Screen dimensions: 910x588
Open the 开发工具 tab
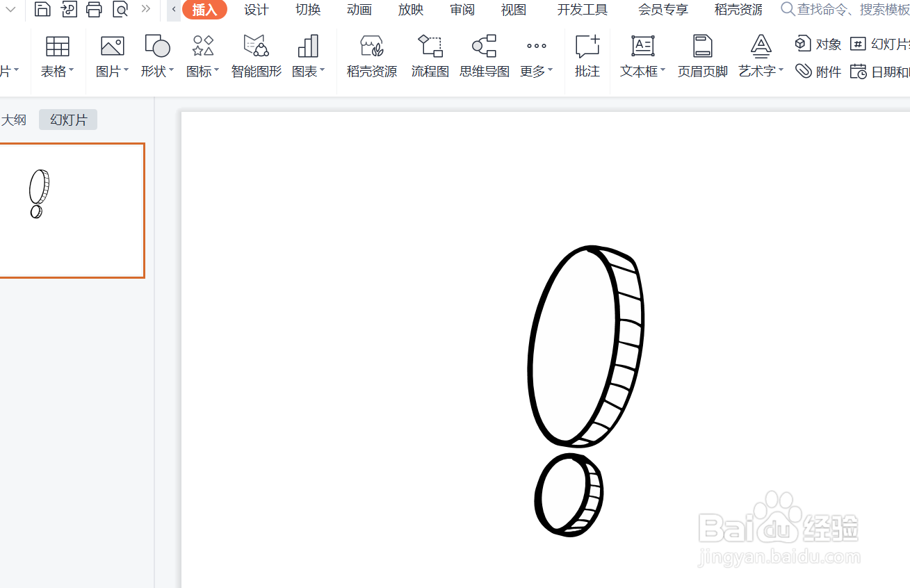pos(583,10)
